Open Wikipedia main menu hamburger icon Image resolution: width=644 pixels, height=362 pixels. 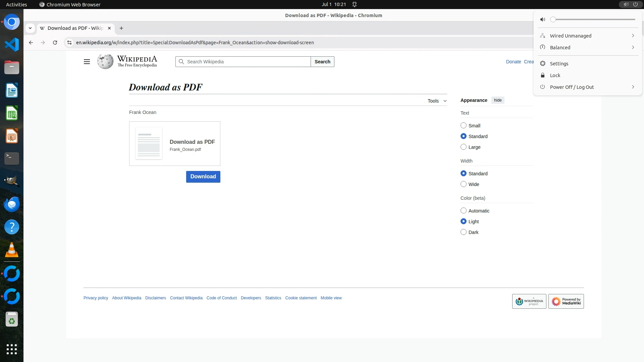(x=87, y=62)
